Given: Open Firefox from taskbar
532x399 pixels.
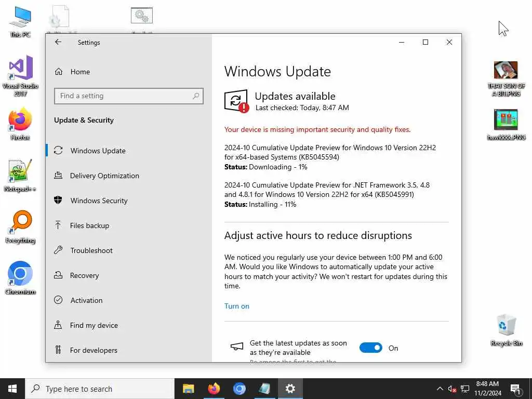Looking at the screenshot, I should click(x=214, y=389).
